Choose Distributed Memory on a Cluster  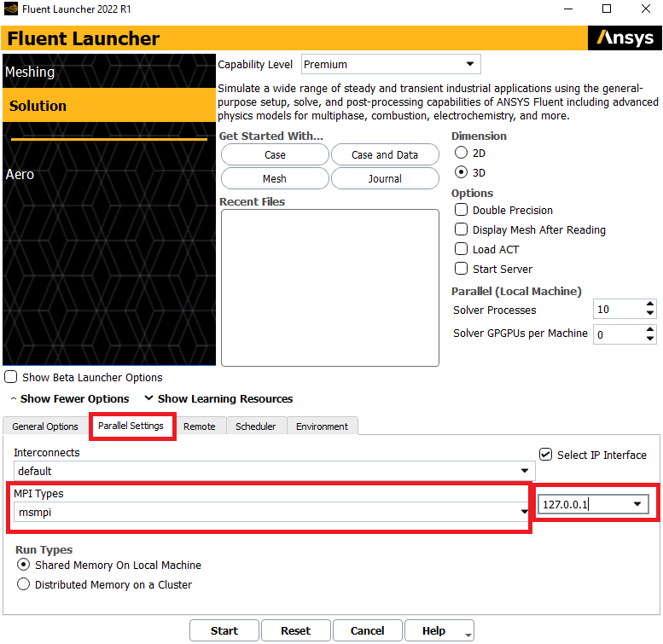pyautogui.click(x=23, y=584)
